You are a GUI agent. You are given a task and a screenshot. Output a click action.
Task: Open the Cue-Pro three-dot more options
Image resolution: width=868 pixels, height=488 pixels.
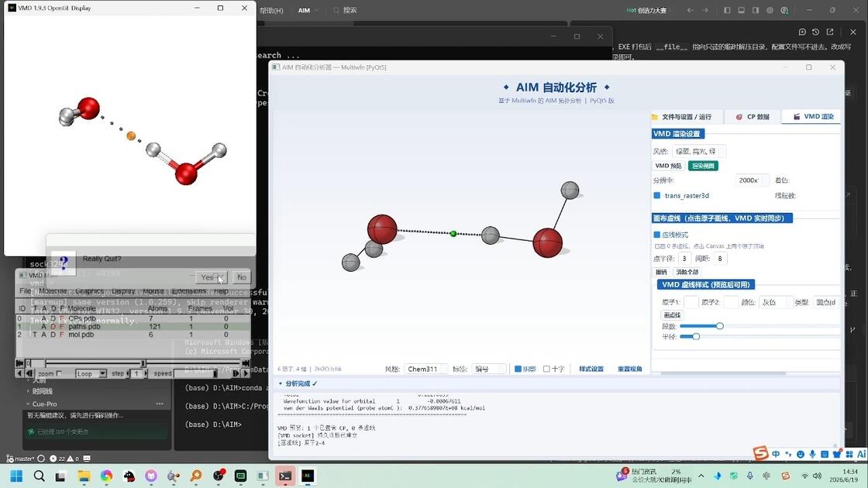click(160, 404)
